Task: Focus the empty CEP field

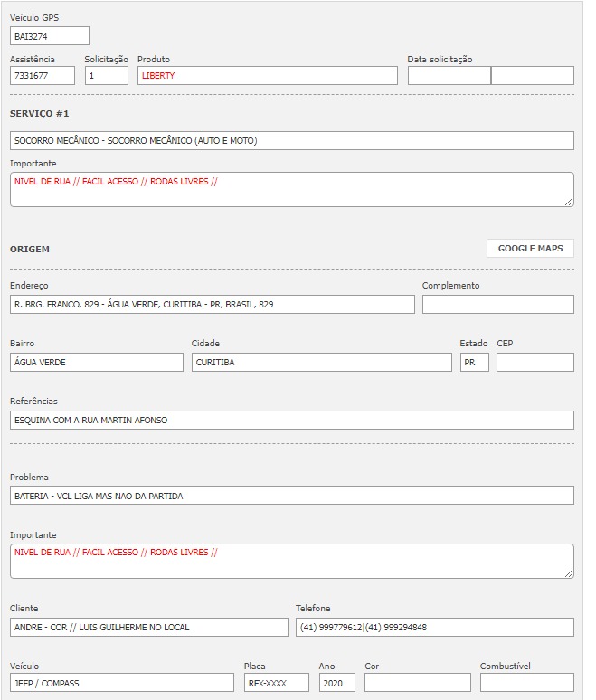Action: (x=535, y=363)
